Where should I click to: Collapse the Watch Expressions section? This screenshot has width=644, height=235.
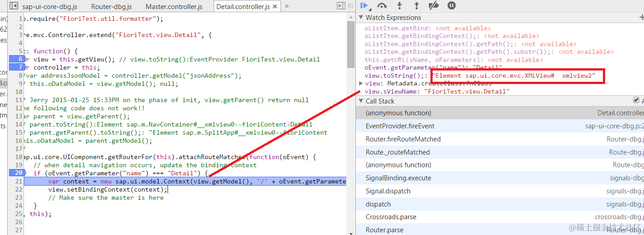pos(361,18)
